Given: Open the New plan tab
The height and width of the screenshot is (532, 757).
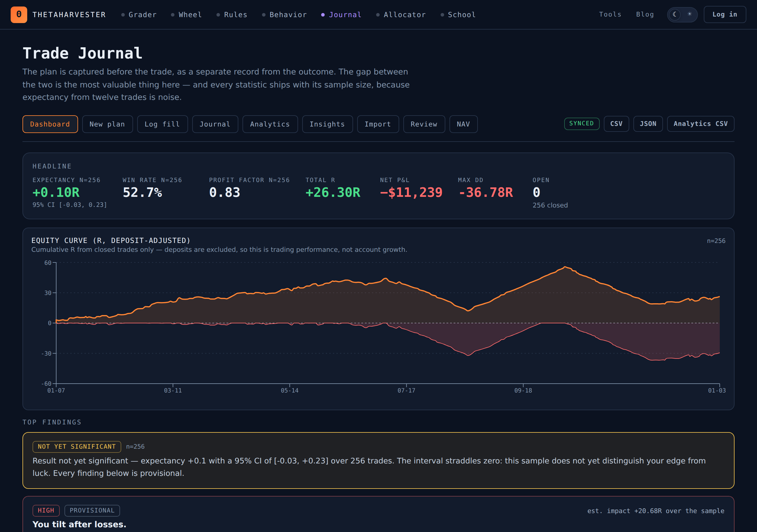Looking at the screenshot, I should click(x=107, y=124).
